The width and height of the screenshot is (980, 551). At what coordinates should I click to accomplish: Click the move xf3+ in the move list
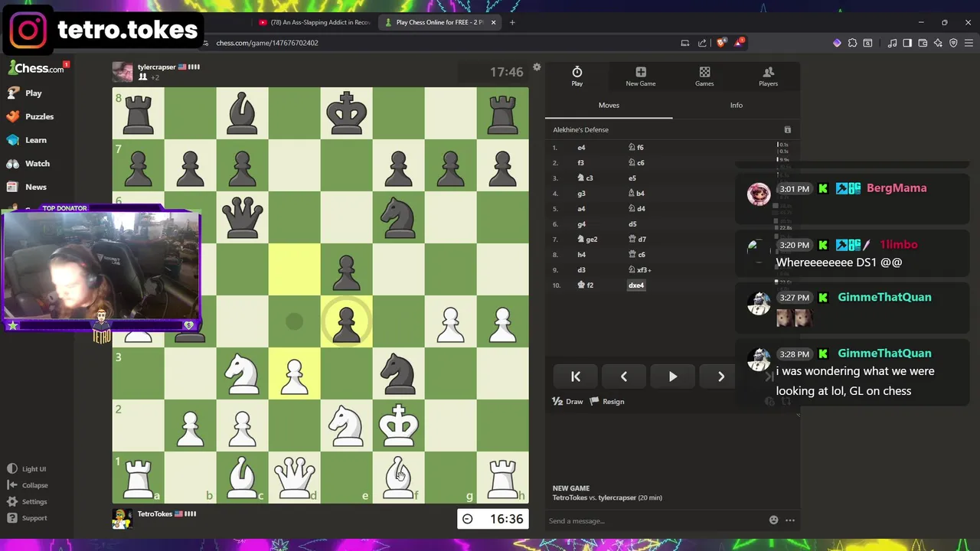640,270
